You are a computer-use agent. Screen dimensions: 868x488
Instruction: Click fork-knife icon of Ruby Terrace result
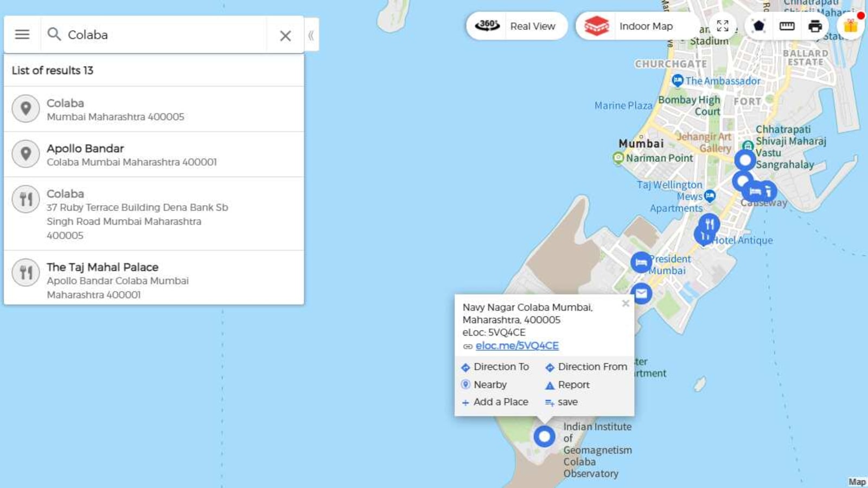(25, 199)
